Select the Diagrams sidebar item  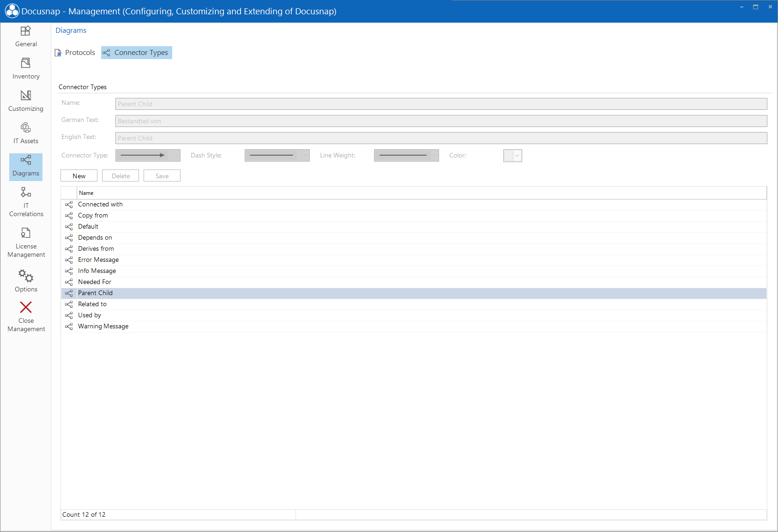pos(26,167)
